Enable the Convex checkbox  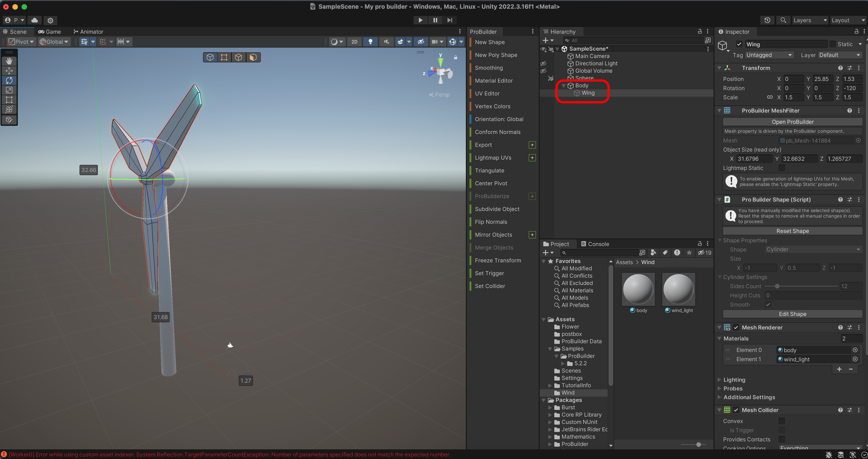781,421
